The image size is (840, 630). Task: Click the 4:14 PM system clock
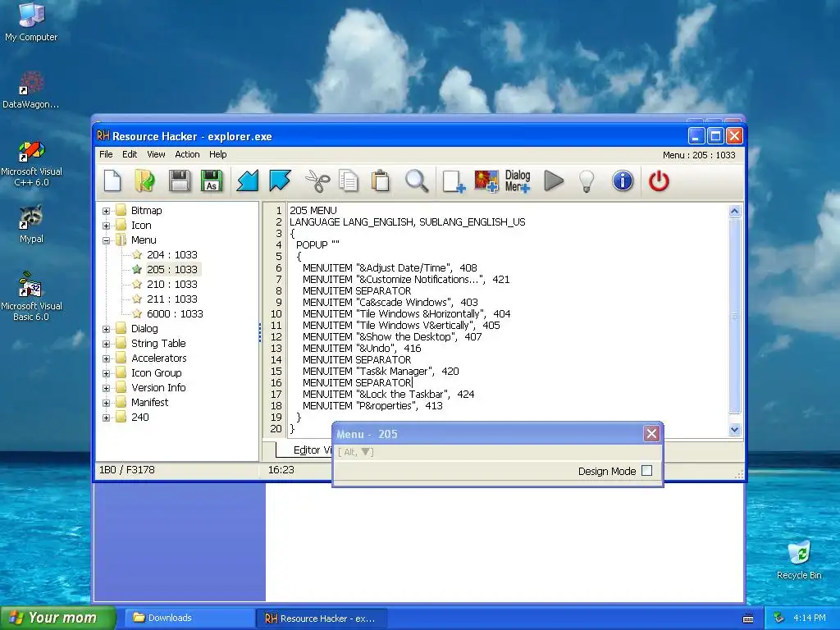tap(809, 618)
